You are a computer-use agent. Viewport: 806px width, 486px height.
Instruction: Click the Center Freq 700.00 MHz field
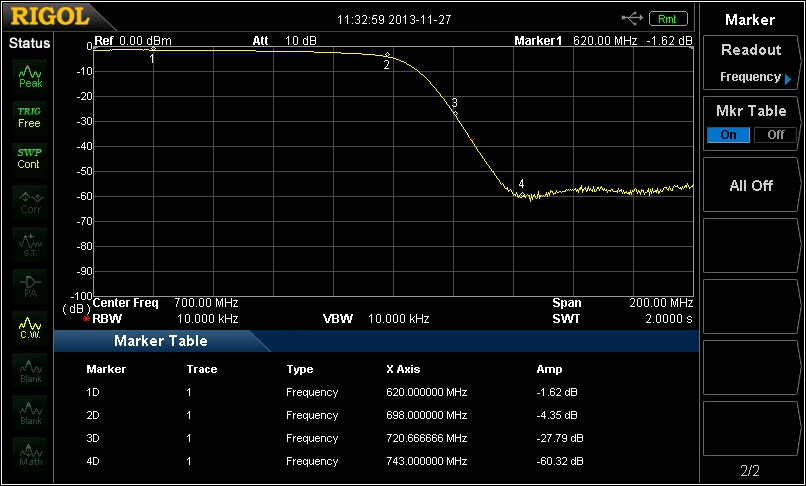pyautogui.click(x=165, y=302)
